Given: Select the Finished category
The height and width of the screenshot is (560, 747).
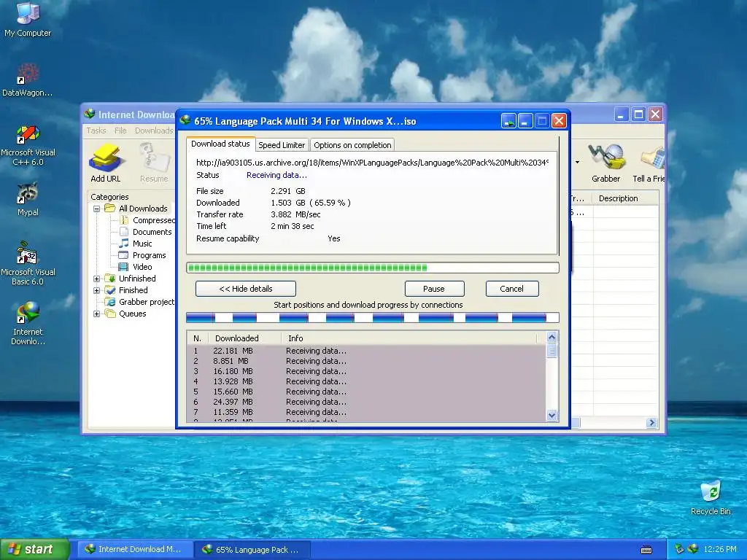Looking at the screenshot, I should 126,290.
